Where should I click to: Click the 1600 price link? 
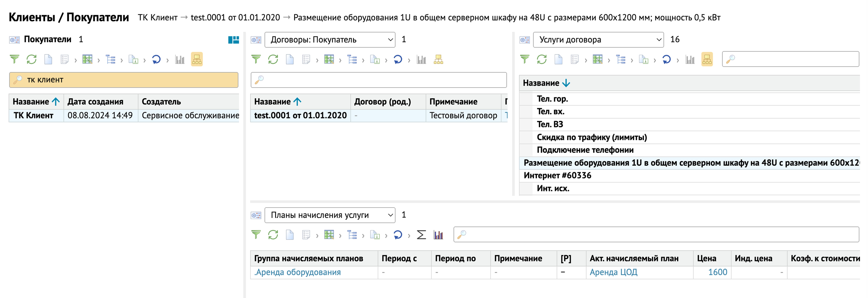pyautogui.click(x=718, y=272)
